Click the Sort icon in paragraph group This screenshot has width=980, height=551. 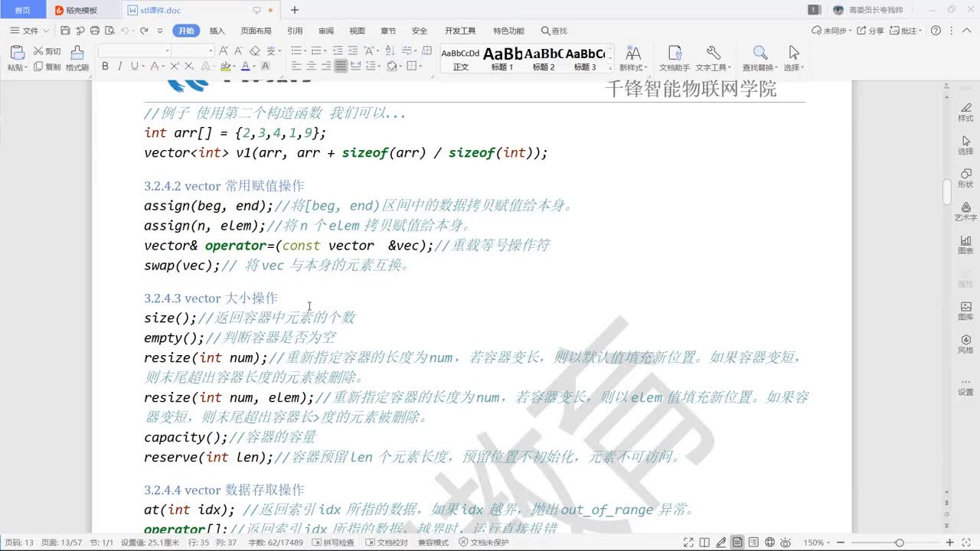[388, 51]
